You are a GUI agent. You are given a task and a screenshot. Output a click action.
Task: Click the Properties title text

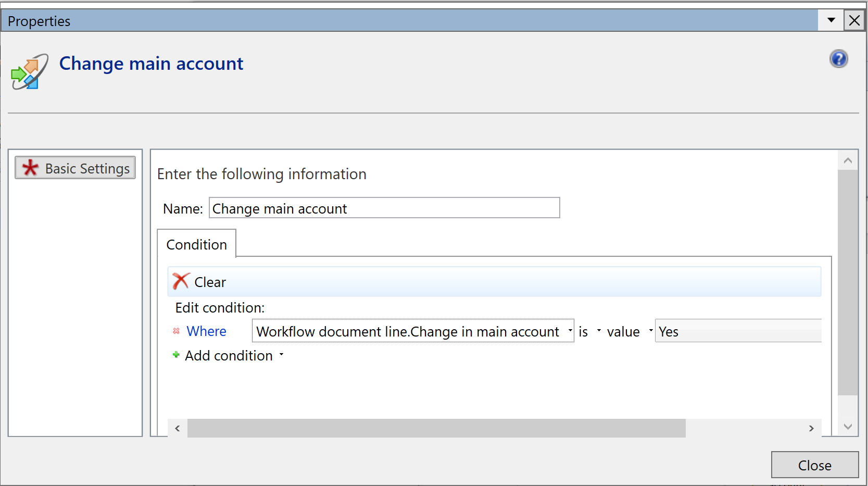(39, 21)
